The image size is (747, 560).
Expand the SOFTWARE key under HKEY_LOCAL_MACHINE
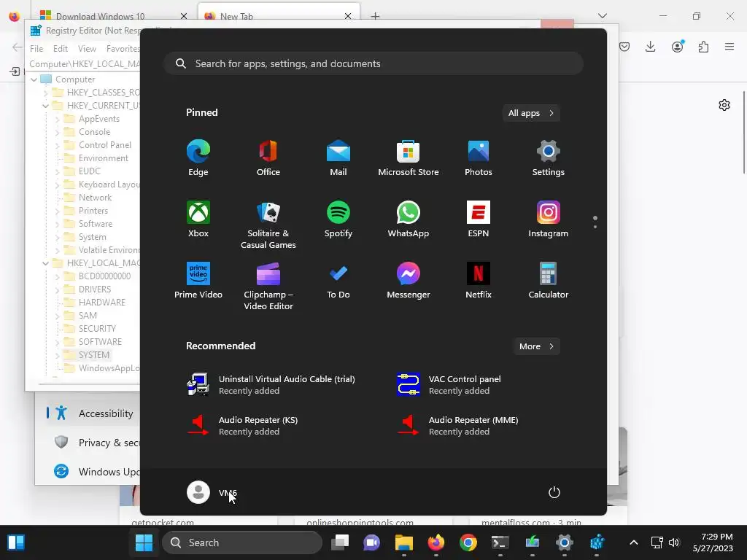(x=58, y=342)
